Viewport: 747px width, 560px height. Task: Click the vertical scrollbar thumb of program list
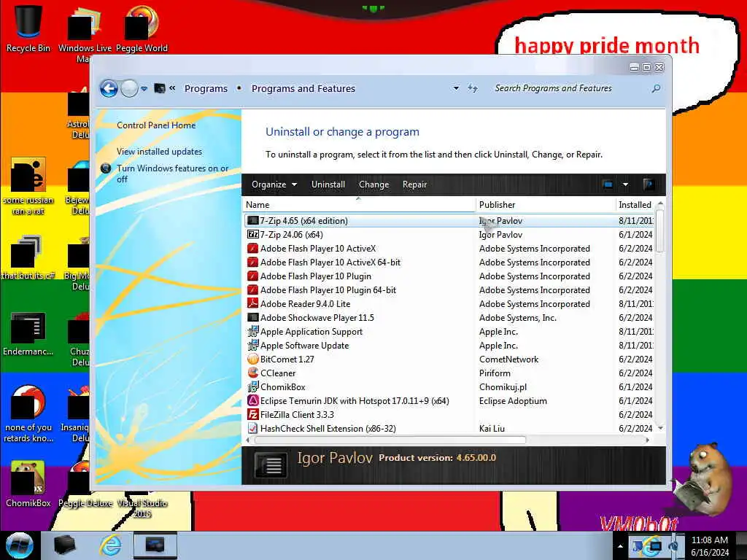click(659, 231)
